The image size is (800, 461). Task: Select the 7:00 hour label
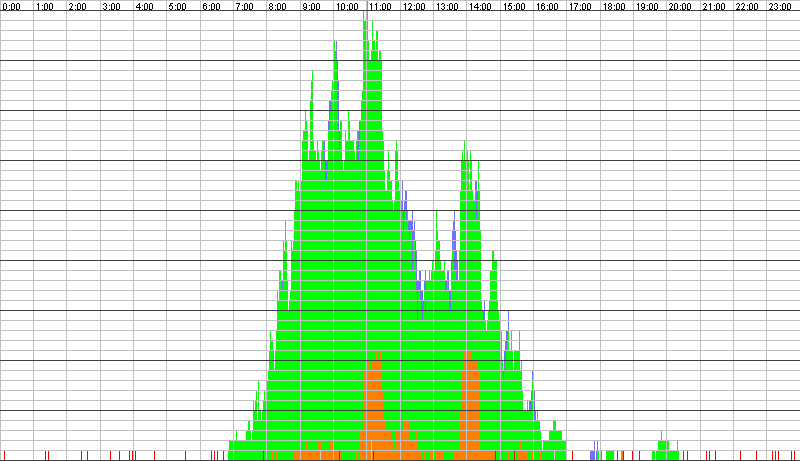[x=245, y=7]
